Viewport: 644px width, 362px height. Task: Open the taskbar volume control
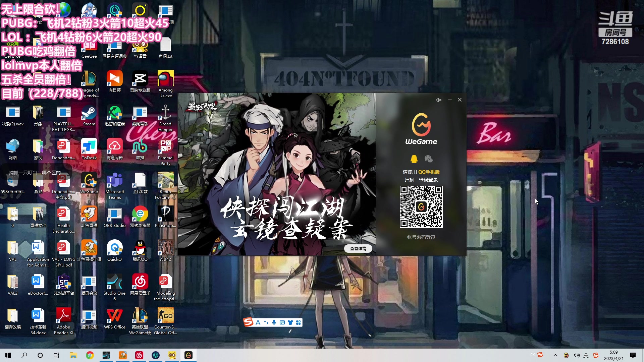(576, 355)
